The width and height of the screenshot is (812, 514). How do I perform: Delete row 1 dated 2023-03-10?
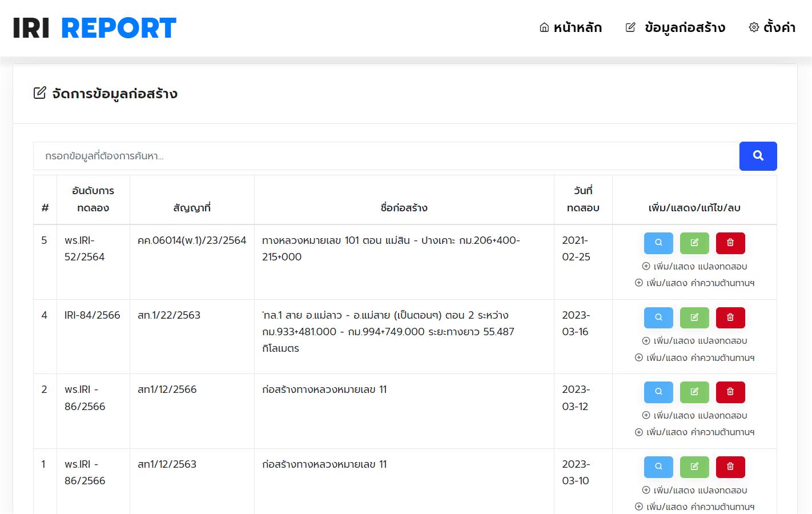pos(730,467)
